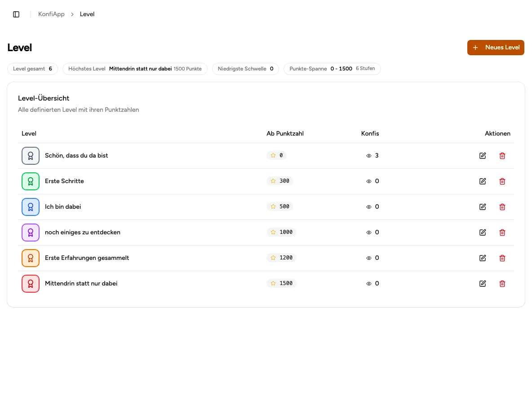Image resolution: width=532 pixels, height=404 pixels.
Task: Click the 'Level' breadcrumb item
Action: (87, 14)
